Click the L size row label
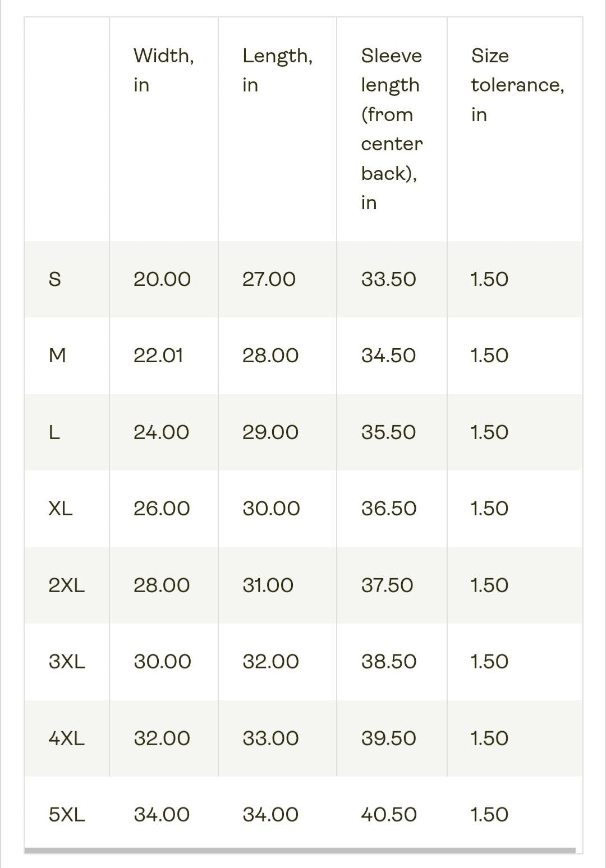 click(54, 432)
